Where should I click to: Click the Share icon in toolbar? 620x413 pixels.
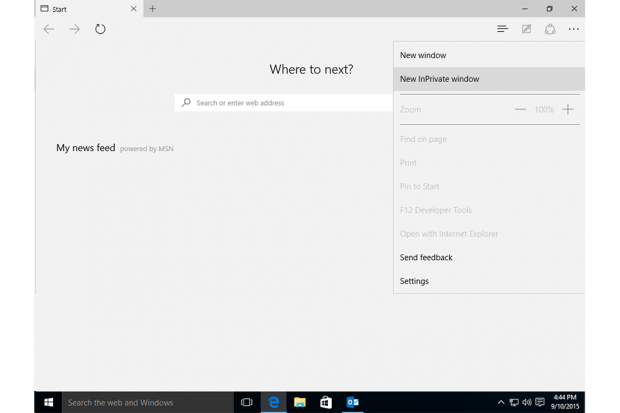pyautogui.click(x=550, y=29)
